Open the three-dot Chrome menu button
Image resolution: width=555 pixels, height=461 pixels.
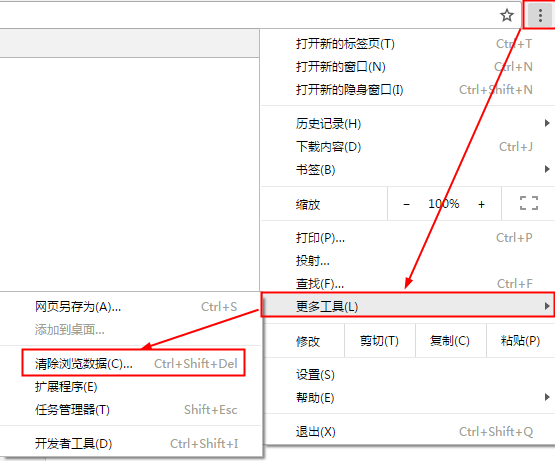pos(540,16)
